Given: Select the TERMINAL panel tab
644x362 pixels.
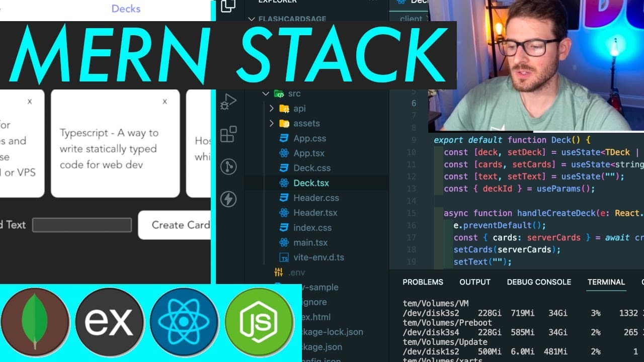Looking at the screenshot, I should click(606, 282).
